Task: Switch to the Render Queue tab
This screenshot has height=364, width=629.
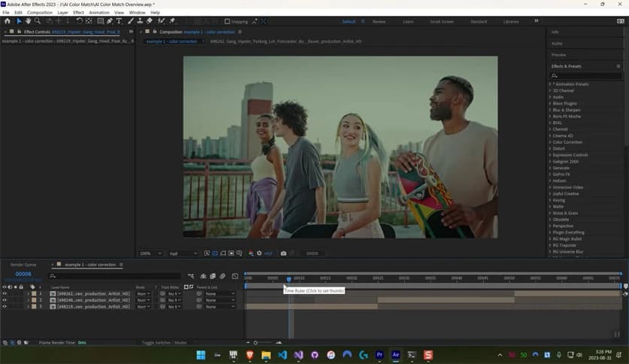Action: [23, 265]
